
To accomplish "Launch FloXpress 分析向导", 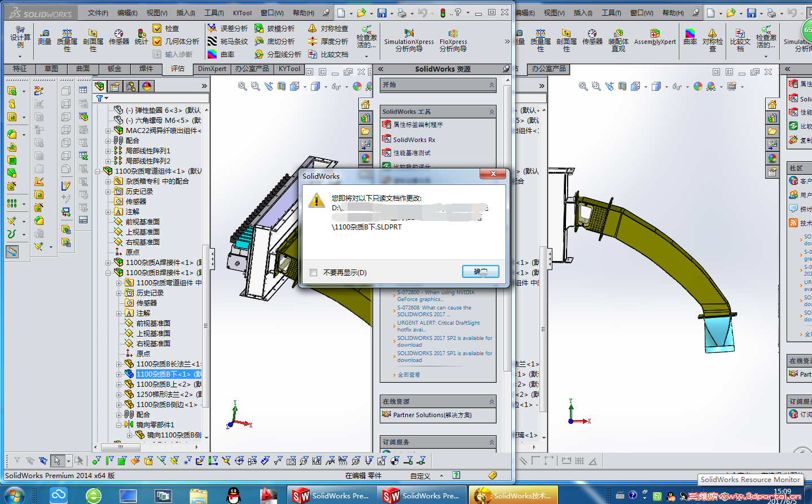I will (453, 41).
